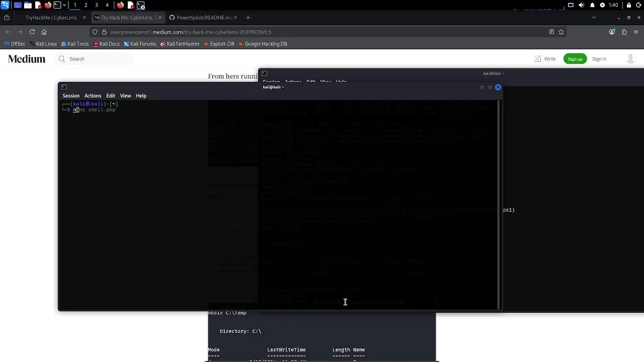
Task: List all tabs dropdown arrow
Action: pos(594,18)
